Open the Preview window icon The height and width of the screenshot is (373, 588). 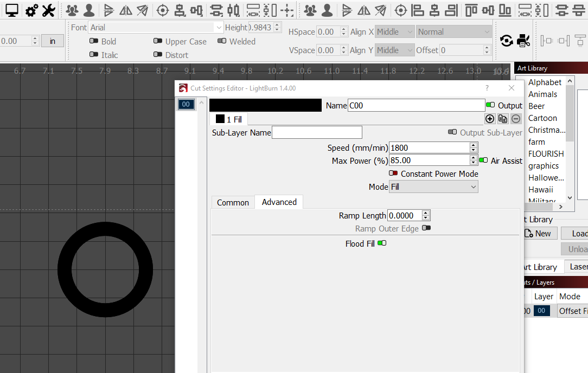(11, 10)
